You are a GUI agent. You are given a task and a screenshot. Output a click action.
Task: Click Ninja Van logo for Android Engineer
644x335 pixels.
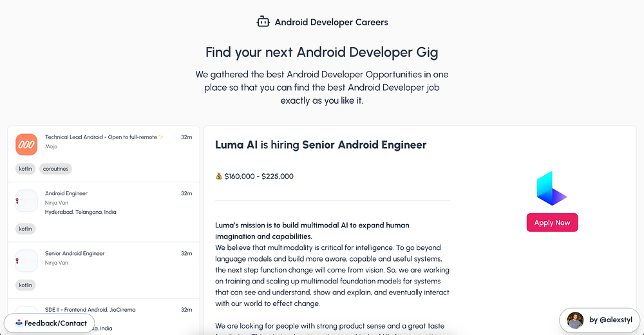[26, 201]
